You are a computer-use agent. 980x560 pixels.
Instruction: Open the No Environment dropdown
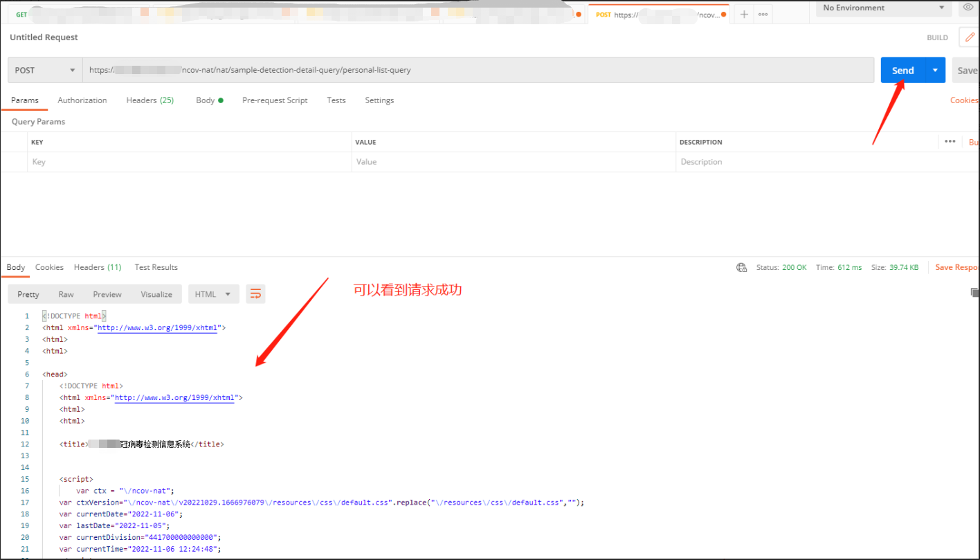point(883,8)
